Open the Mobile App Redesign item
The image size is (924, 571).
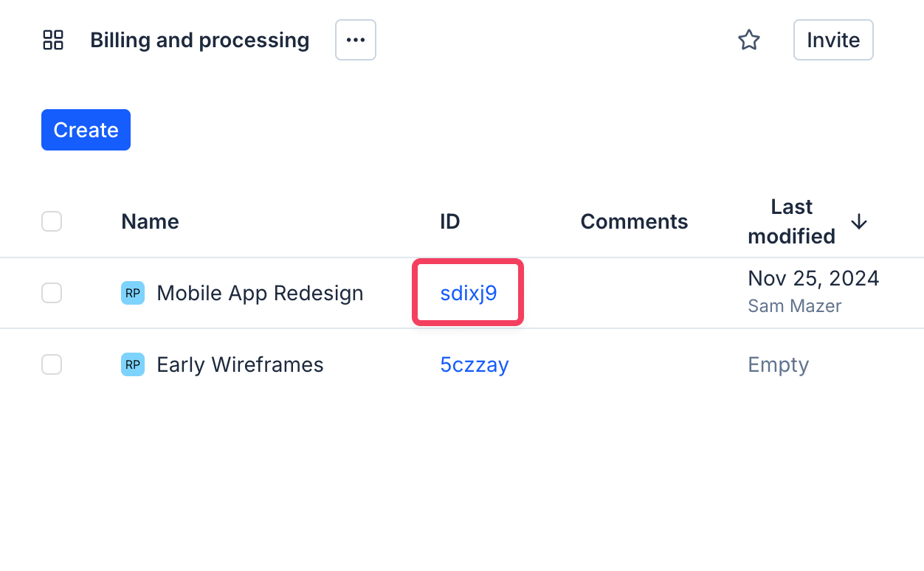[260, 293]
